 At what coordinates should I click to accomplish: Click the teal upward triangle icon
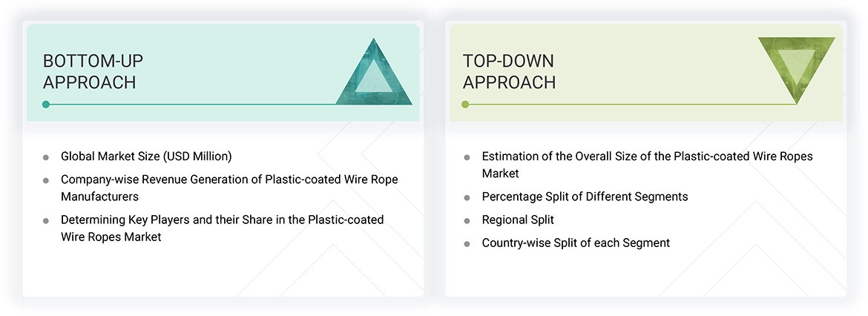(x=374, y=76)
